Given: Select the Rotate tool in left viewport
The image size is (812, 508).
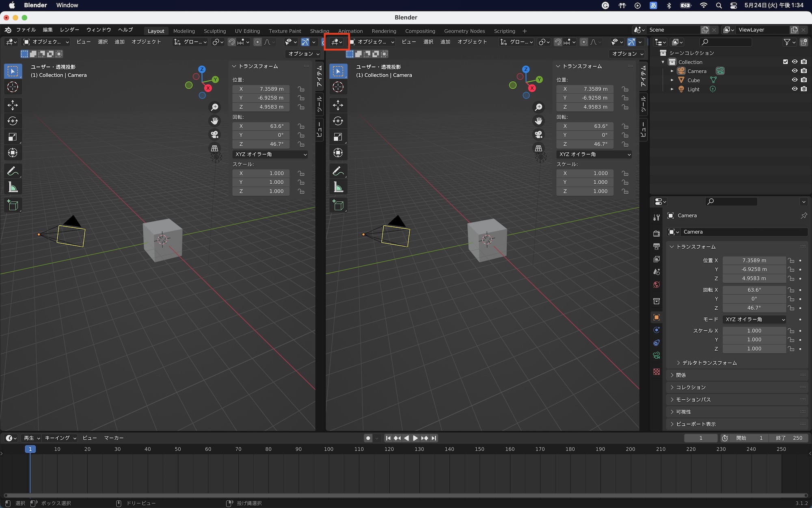Looking at the screenshot, I should point(13,121).
